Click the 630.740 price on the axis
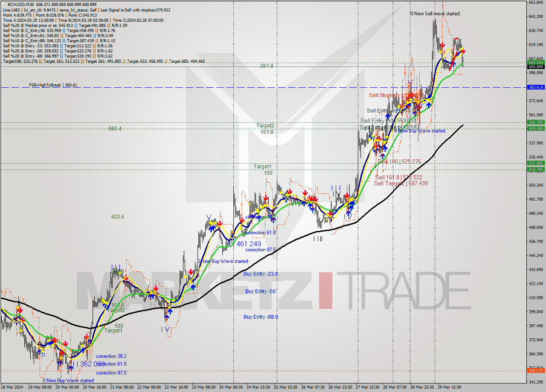 pos(536,30)
